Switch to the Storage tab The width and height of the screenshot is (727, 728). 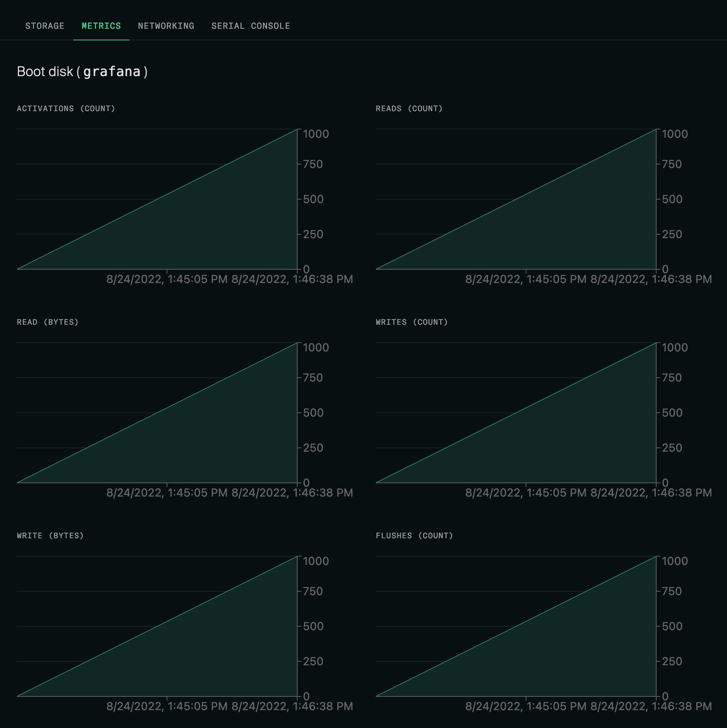pyautogui.click(x=45, y=26)
